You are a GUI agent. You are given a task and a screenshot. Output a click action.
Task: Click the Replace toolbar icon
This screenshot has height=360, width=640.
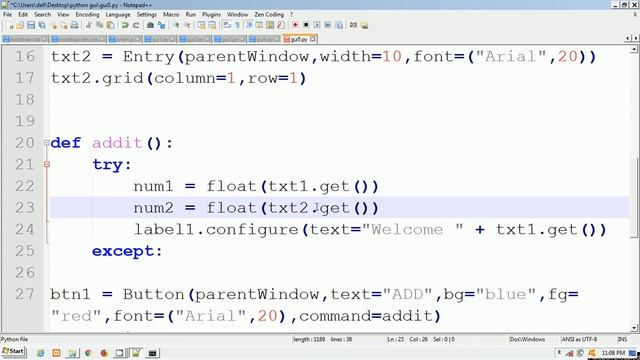pos(162,25)
